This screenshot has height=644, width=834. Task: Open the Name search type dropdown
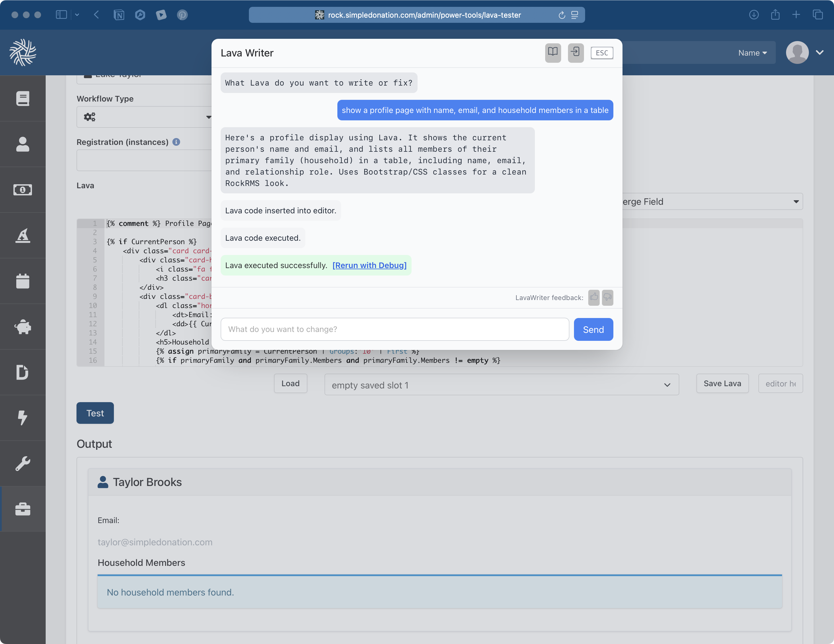coord(752,53)
